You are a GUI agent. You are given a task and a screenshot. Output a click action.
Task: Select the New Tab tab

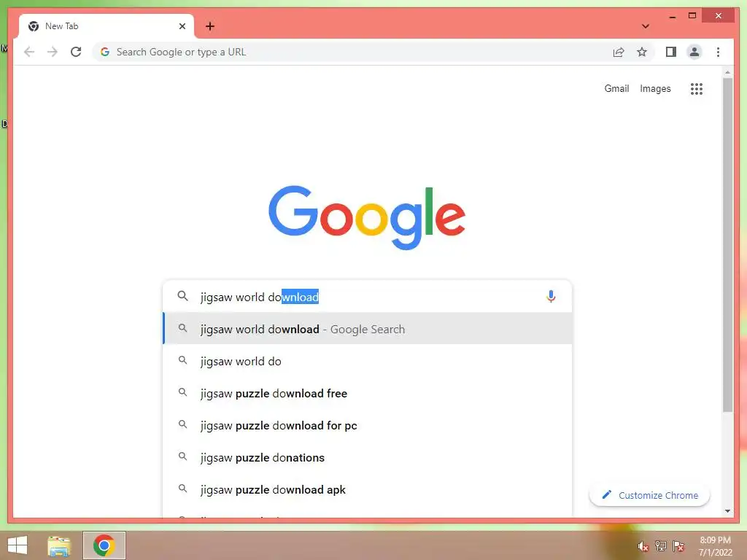[x=107, y=26]
